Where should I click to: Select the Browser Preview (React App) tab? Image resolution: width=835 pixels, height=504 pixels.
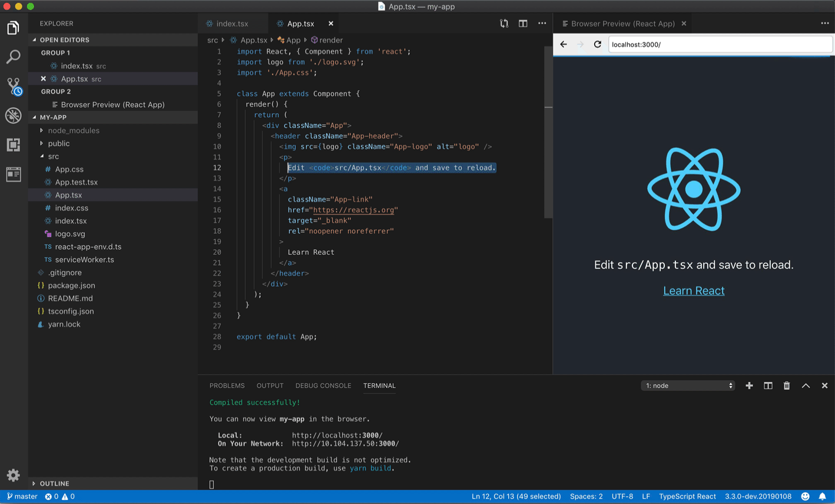[623, 24]
